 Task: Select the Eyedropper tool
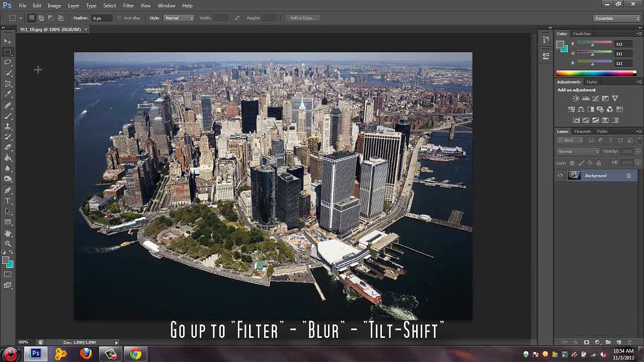8,94
